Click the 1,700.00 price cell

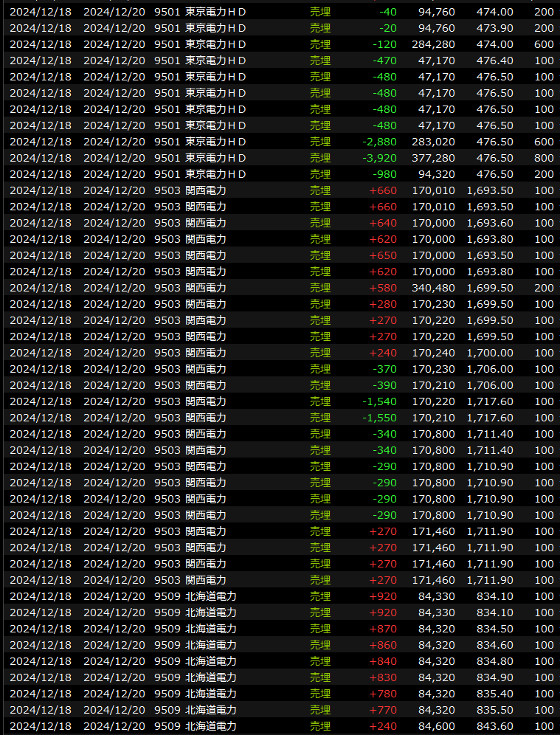[x=489, y=353]
